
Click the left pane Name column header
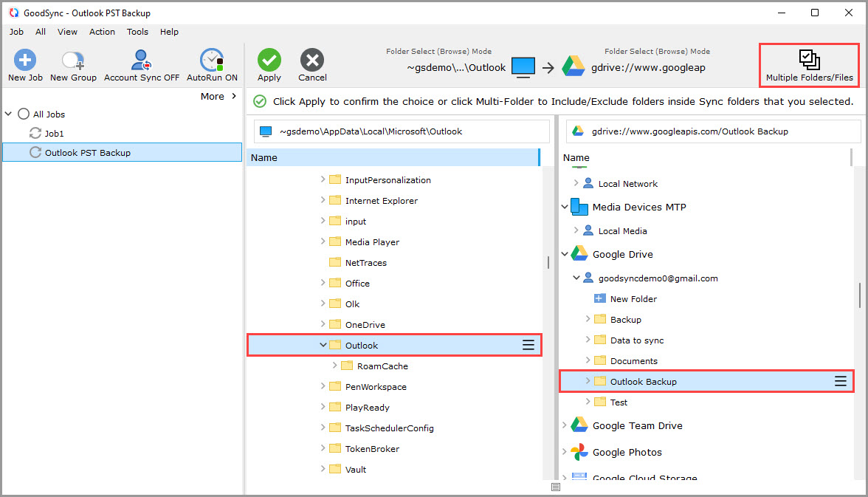coord(393,157)
